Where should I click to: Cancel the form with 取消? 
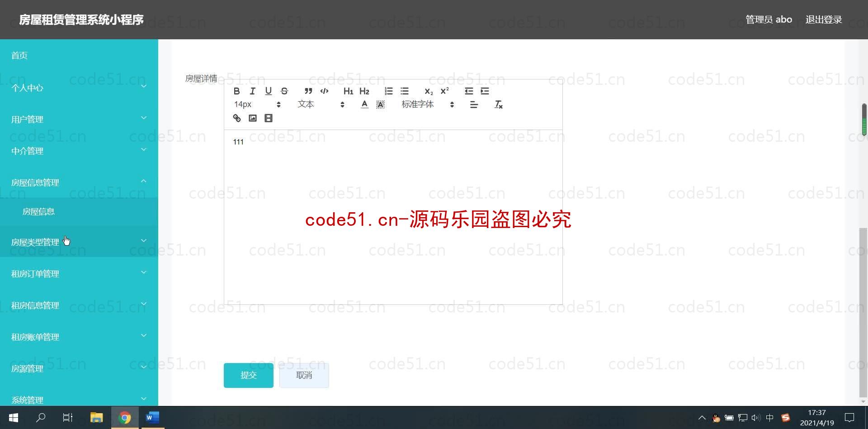304,375
